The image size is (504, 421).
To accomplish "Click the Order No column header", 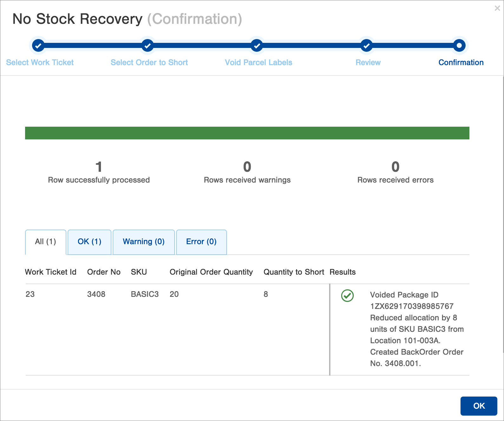I will [104, 272].
